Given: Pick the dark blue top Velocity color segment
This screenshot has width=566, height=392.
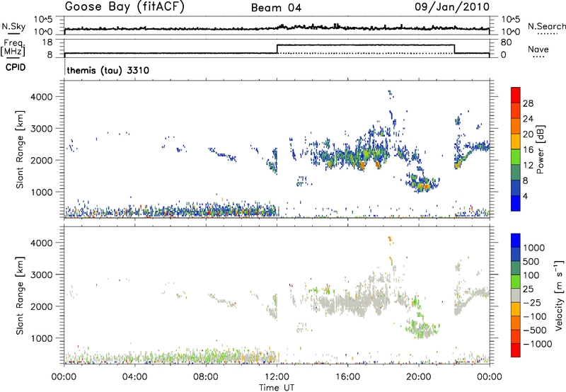Looking at the screenshot, I should pos(516,241).
